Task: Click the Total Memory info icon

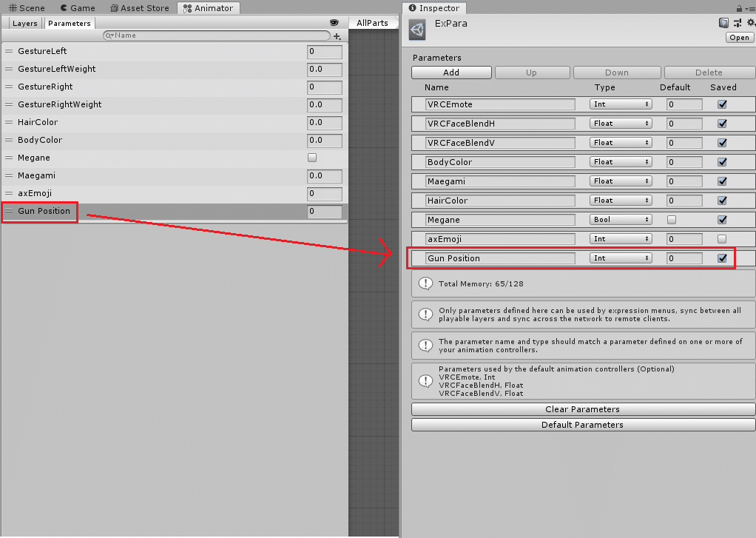Action: point(425,283)
